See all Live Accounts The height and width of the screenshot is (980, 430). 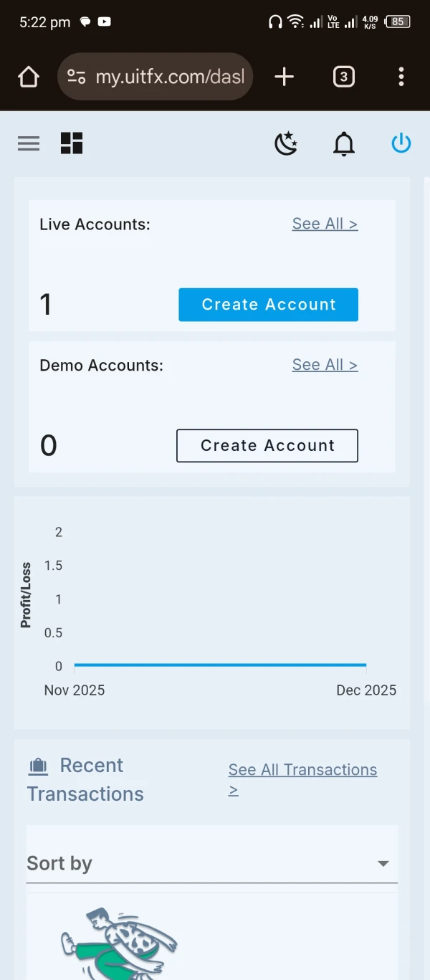[x=325, y=224]
